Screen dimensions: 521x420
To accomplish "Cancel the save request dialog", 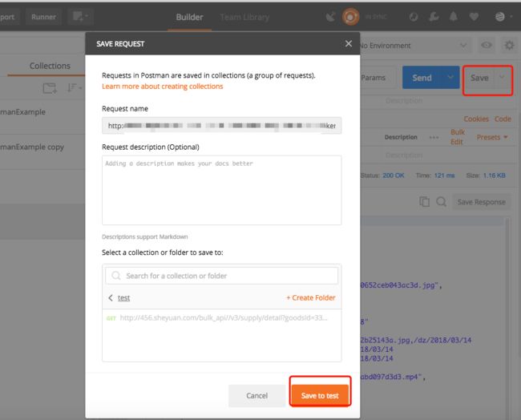I will coord(256,395).
